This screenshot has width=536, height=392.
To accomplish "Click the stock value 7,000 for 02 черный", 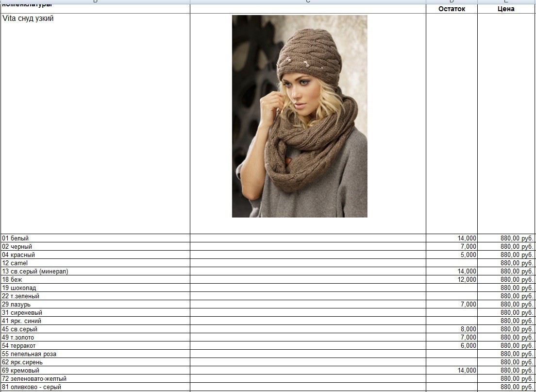I will (x=452, y=246).
